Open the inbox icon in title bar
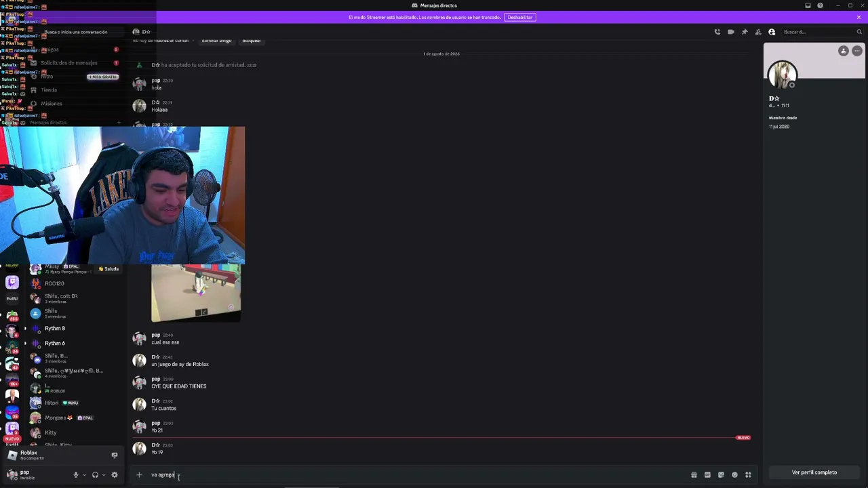 (x=808, y=5)
